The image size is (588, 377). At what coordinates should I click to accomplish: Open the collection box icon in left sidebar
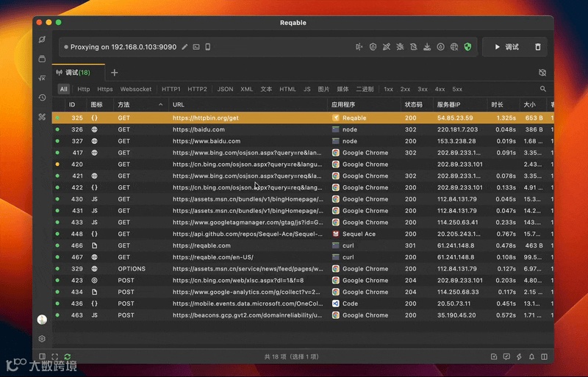tap(42, 59)
